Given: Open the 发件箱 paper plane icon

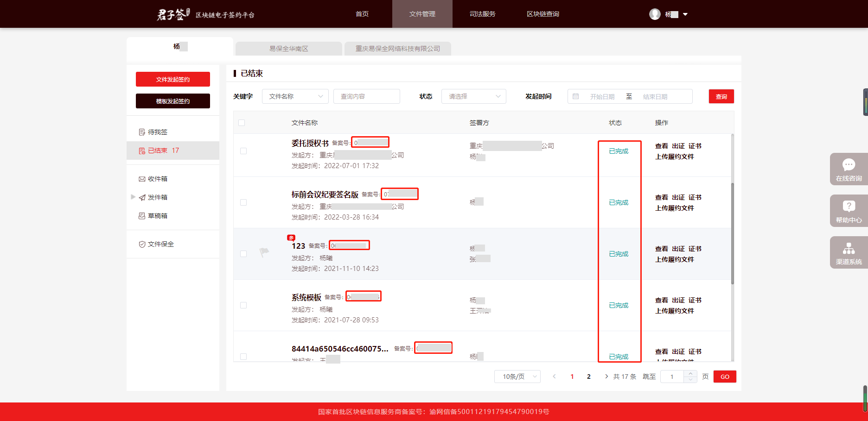Looking at the screenshot, I should (142, 197).
